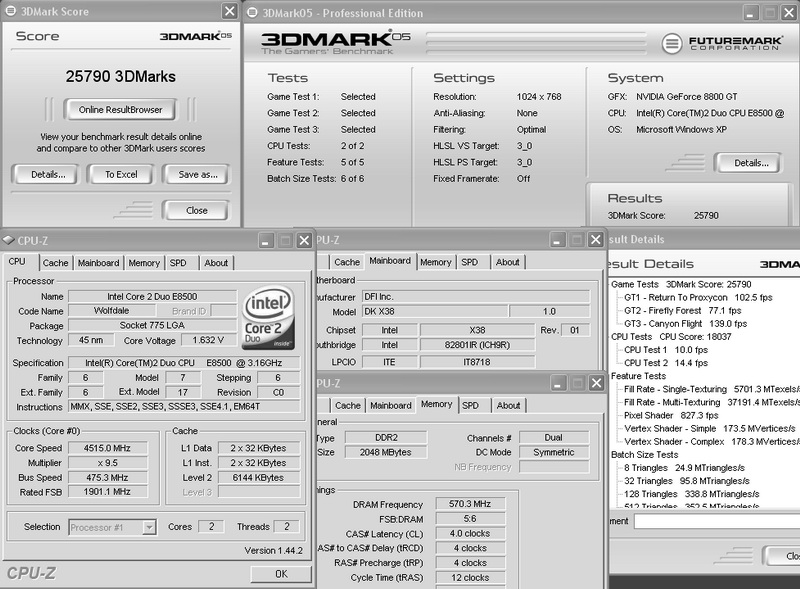Image resolution: width=800 pixels, height=589 pixels.
Task: Open the Processor #1 selection dropdown
Action: [149, 527]
